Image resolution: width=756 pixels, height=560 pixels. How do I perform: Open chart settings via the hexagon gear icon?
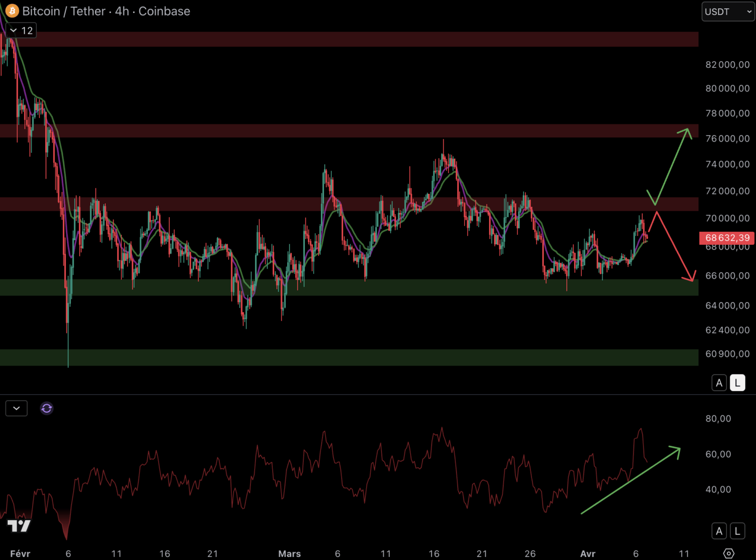click(x=729, y=553)
